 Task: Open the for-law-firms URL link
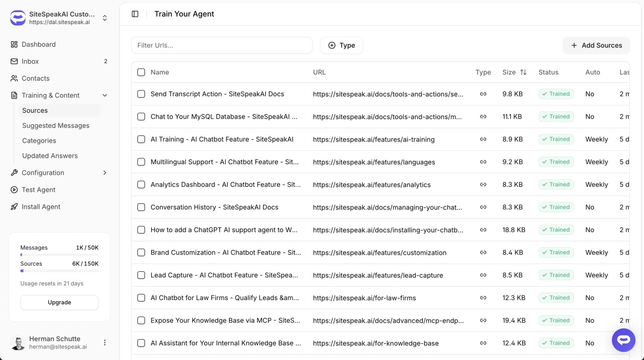(364, 298)
